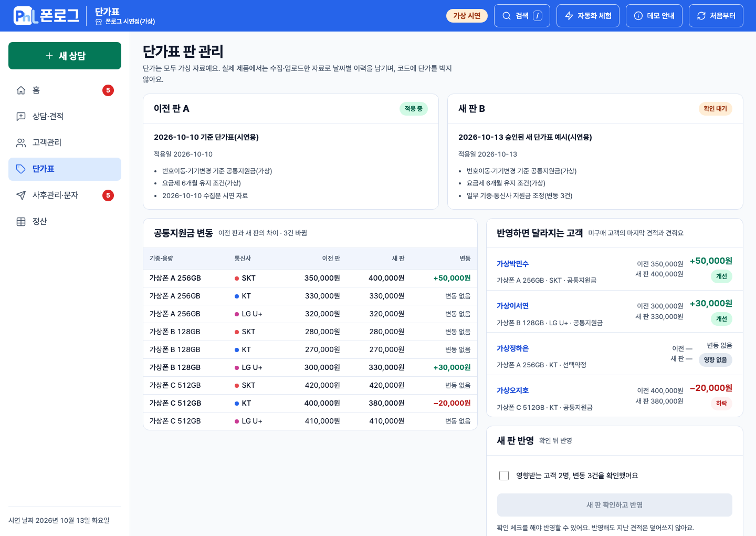Click the home icon in sidebar
The width and height of the screenshot is (756, 536).
pos(21,90)
